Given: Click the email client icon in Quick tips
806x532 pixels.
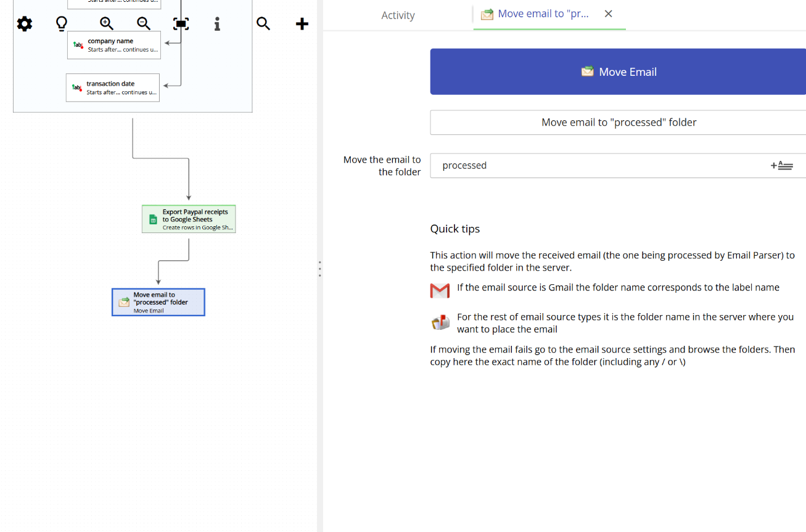Looking at the screenshot, I should tap(440, 322).
